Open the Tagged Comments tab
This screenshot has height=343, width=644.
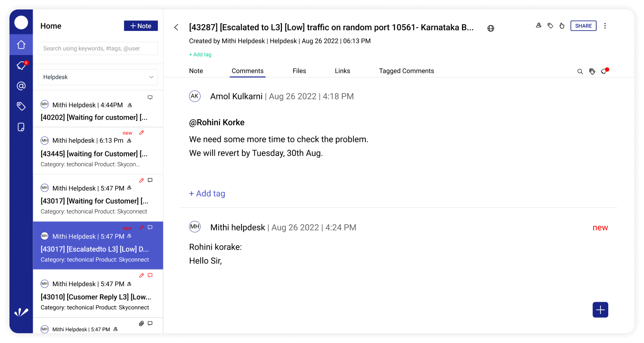point(406,71)
